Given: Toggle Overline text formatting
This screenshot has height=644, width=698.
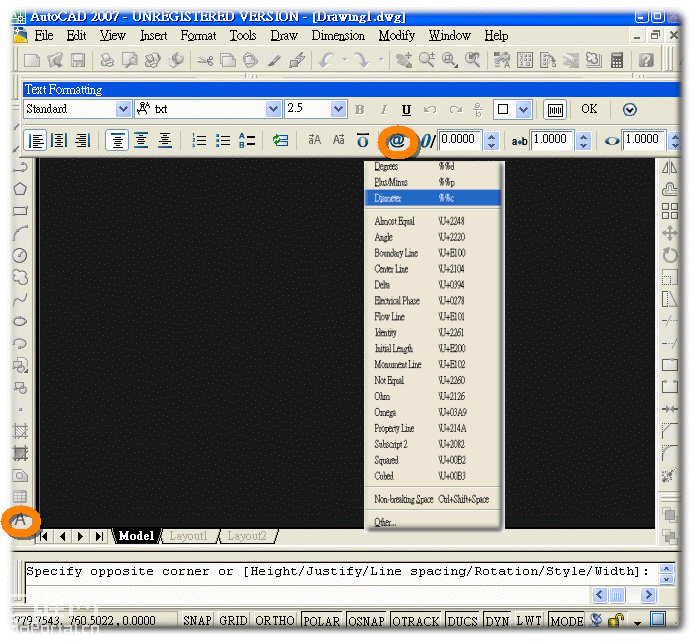Looking at the screenshot, I should [363, 141].
